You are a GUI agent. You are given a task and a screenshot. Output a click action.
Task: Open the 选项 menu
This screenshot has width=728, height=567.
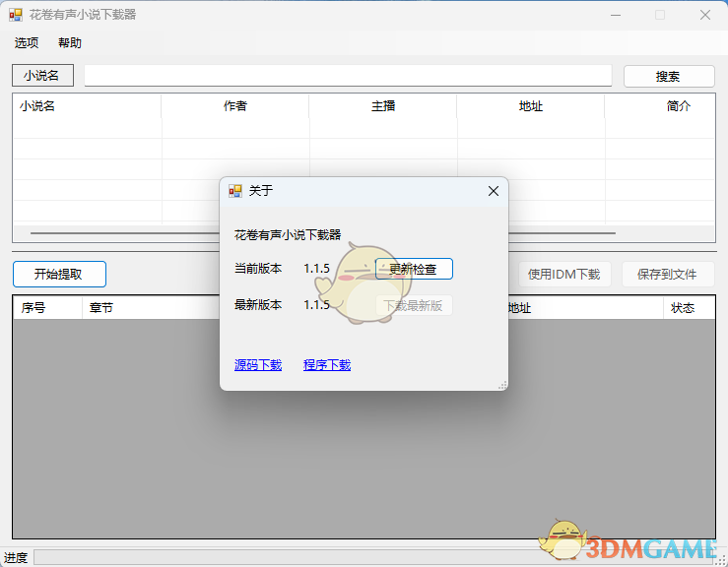click(x=27, y=43)
